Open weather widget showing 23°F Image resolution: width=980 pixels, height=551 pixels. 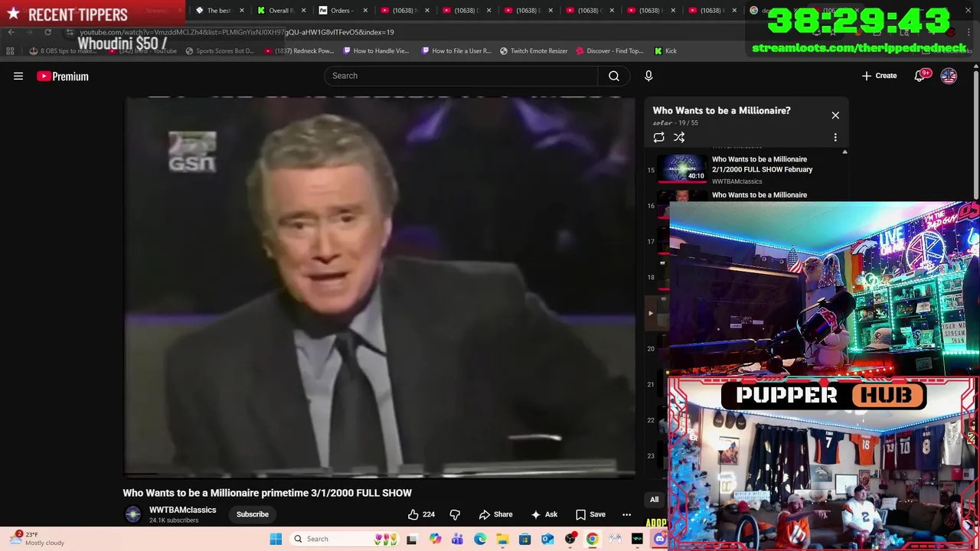tap(38, 539)
